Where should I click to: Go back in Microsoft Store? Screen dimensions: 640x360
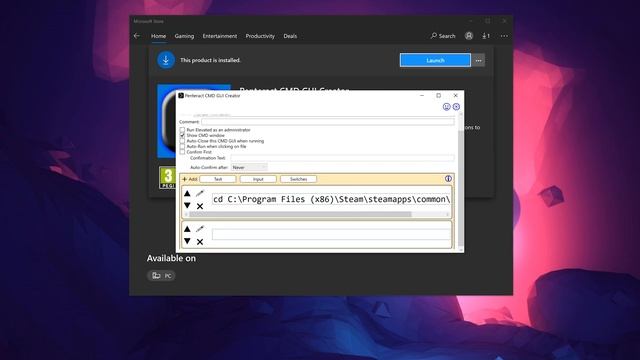137,36
